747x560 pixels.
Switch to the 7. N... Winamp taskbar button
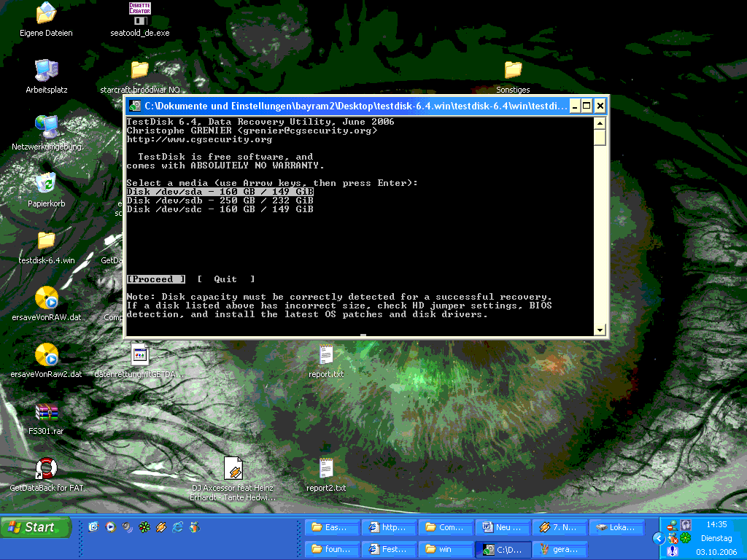560,527
